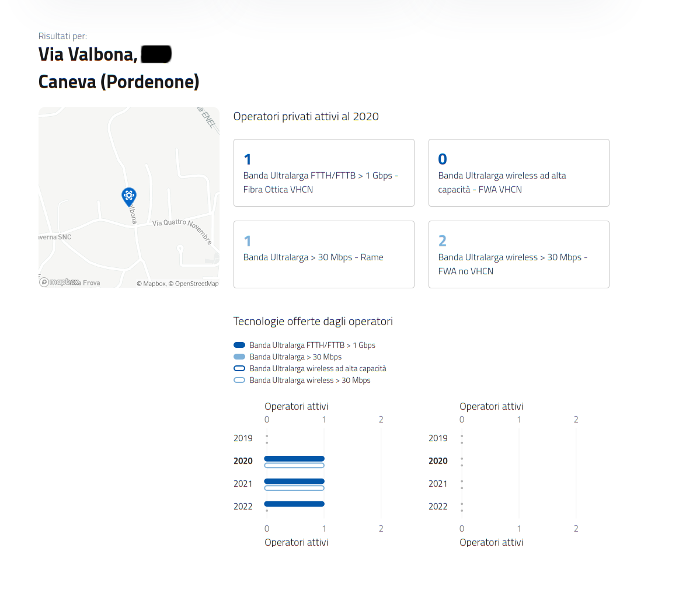This screenshot has width=700, height=607.
Task: Click the 'Tecnologie offerte dagli operatori' heading
Action: click(x=313, y=321)
